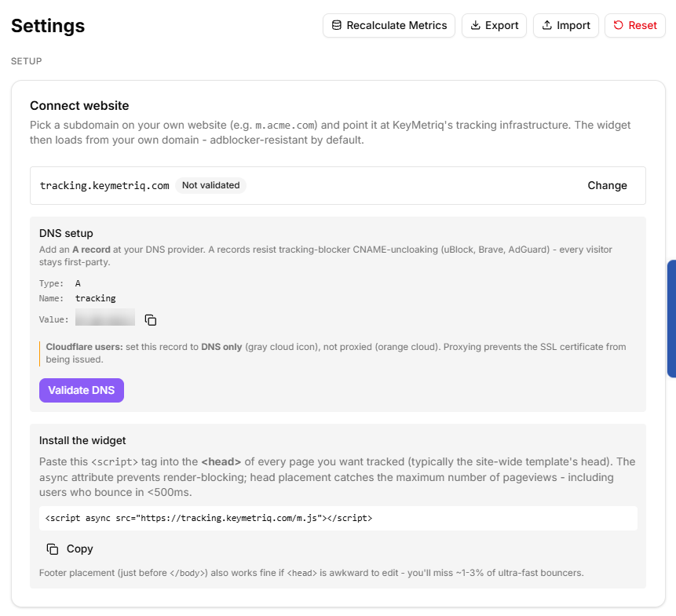Screen dimensions: 676x616
Task: Change the tracking subdomain
Action: 607,186
